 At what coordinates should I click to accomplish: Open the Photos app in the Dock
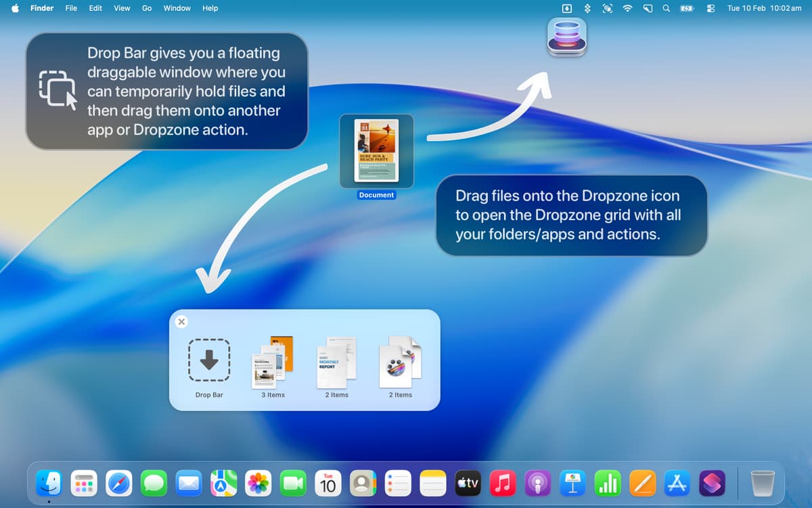(258, 483)
